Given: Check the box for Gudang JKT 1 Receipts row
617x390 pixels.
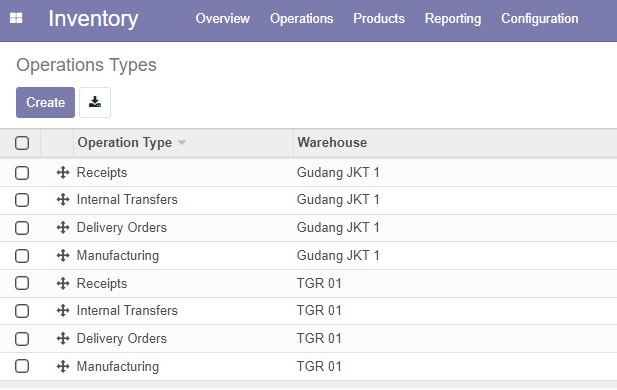Looking at the screenshot, I should click(22, 173).
